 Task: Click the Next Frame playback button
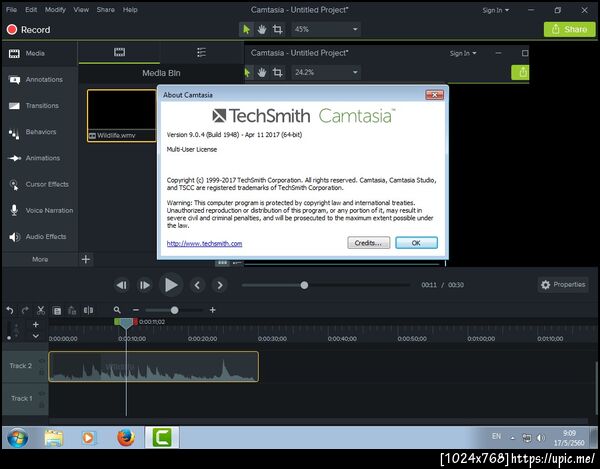pos(144,285)
